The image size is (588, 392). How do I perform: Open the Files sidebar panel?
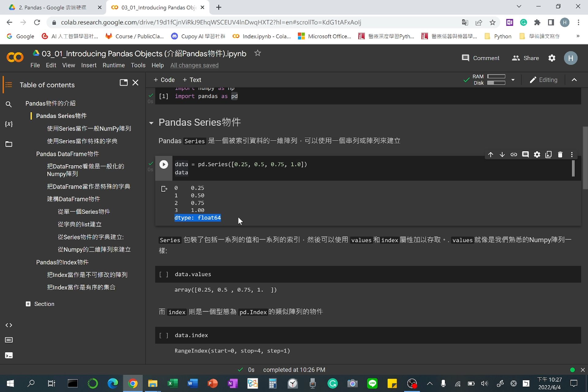tap(9, 144)
